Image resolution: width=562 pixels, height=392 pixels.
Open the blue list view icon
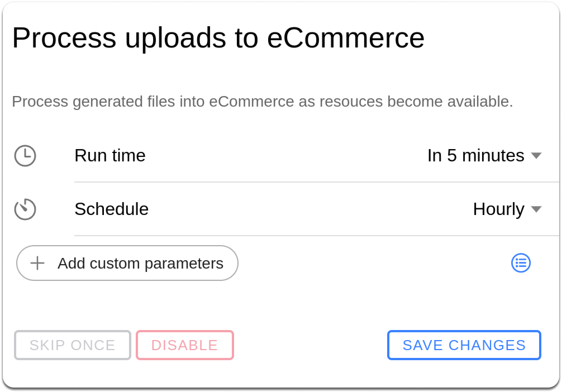(521, 263)
